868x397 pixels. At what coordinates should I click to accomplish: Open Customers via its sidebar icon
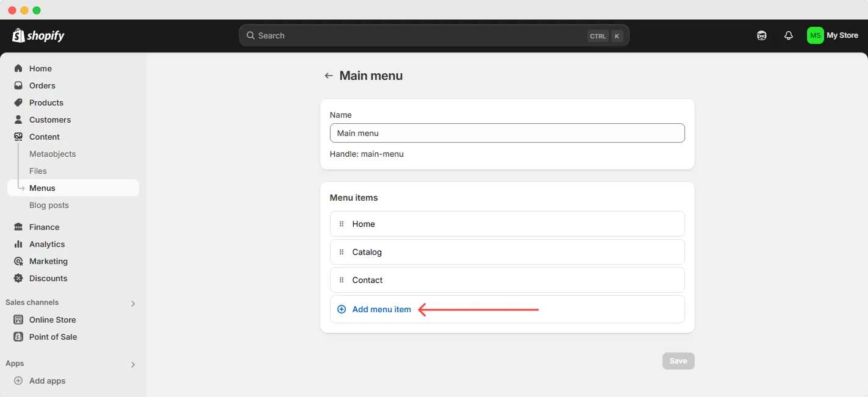[x=18, y=120]
